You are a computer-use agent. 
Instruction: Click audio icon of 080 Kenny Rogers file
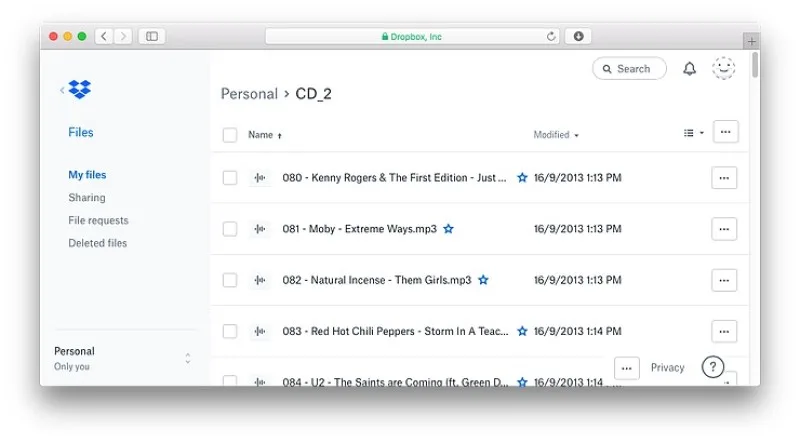pos(260,178)
